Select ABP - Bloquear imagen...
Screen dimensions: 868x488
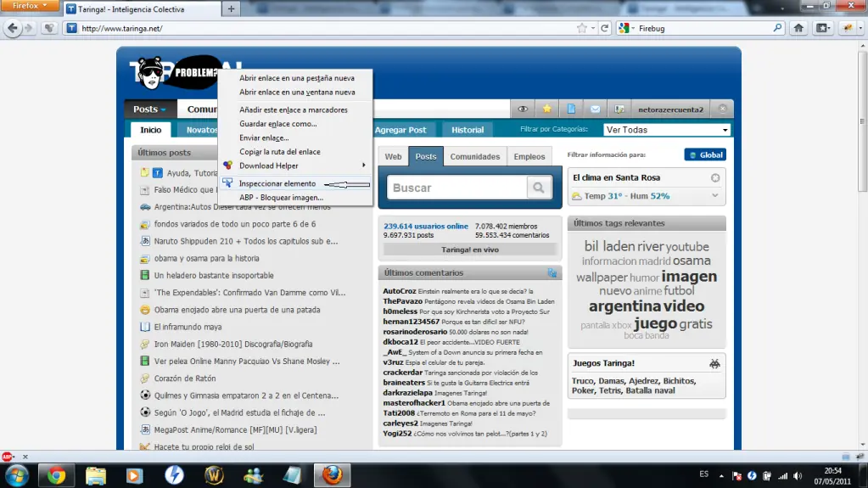tap(281, 198)
